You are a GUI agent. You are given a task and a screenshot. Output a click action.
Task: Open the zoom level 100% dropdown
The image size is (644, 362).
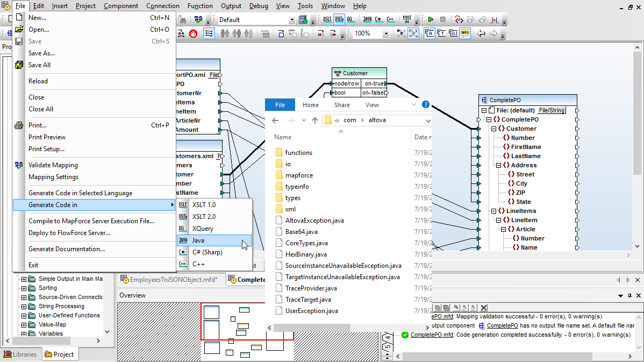click(385, 34)
